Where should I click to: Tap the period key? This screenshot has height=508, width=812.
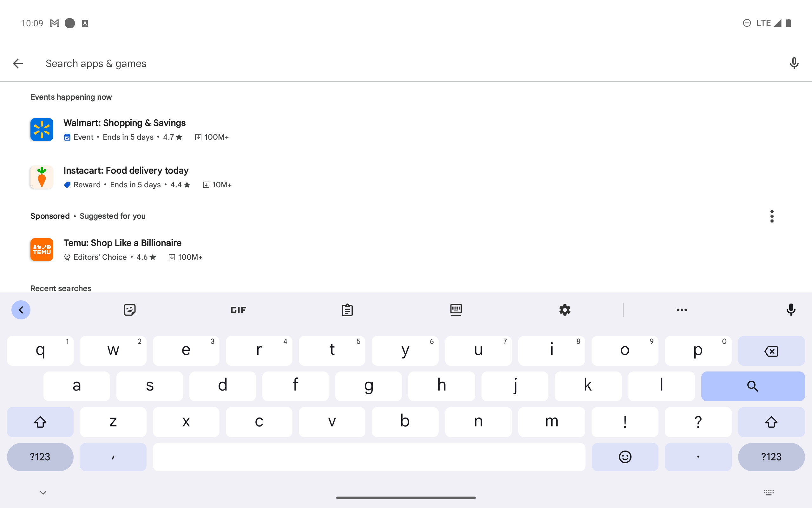(698, 457)
